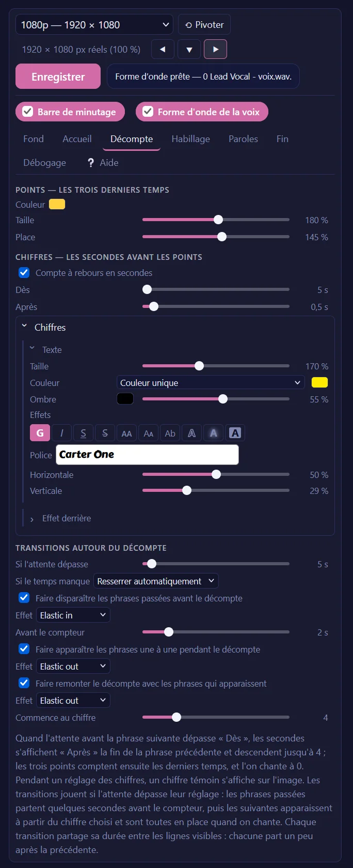Screen dimensions: 353x868
Task: Open the Paroles tab
Action: [x=243, y=138]
